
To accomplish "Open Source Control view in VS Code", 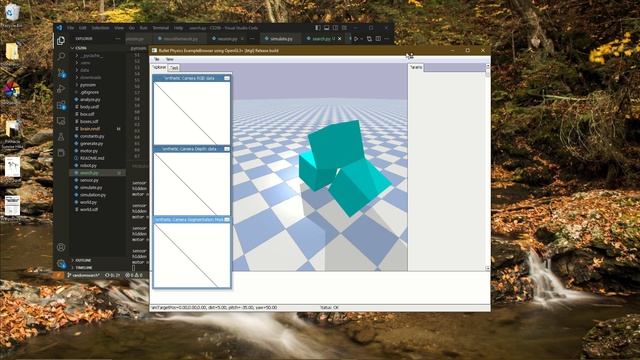I will [61, 73].
